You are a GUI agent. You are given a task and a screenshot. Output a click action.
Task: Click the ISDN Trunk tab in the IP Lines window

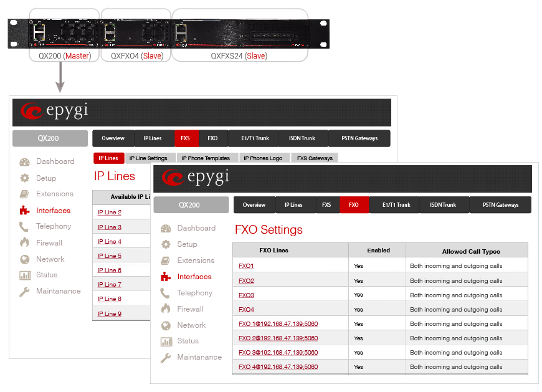tap(302, 138)
